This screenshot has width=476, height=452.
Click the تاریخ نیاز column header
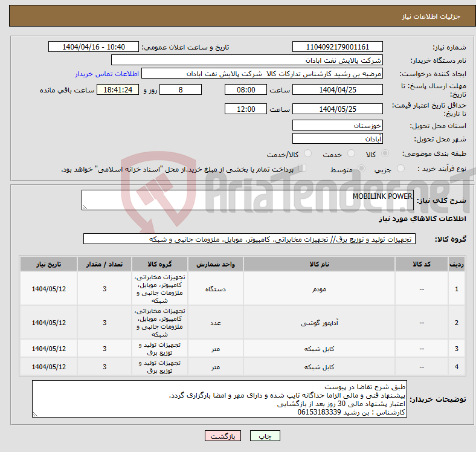[48, 264]
